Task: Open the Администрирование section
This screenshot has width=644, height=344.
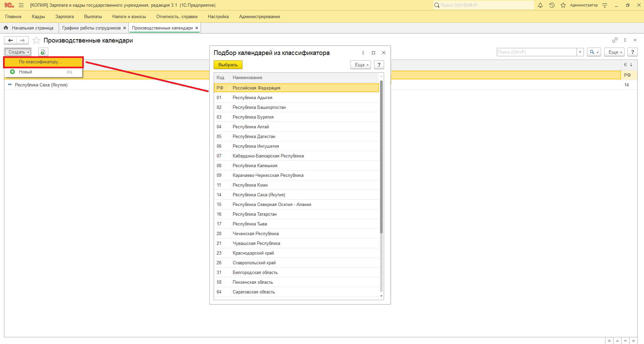Action: point(260,16)
